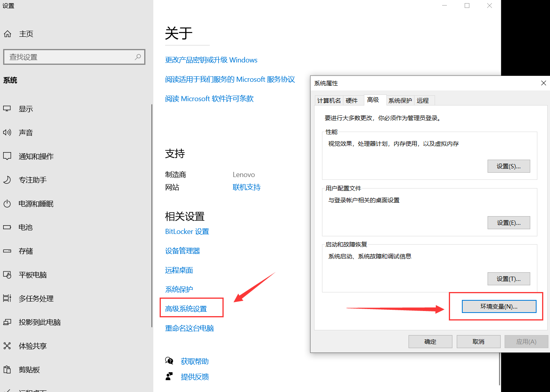Click the battery icon for 电池
The width and height of the screenshot is (550, 392).
[x=7, y=227]
